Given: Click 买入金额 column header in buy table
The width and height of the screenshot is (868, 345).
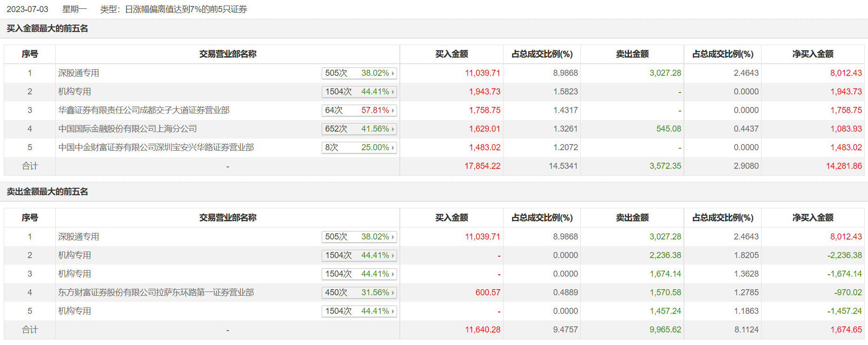Looking at the screenshot, I should 451,54.
